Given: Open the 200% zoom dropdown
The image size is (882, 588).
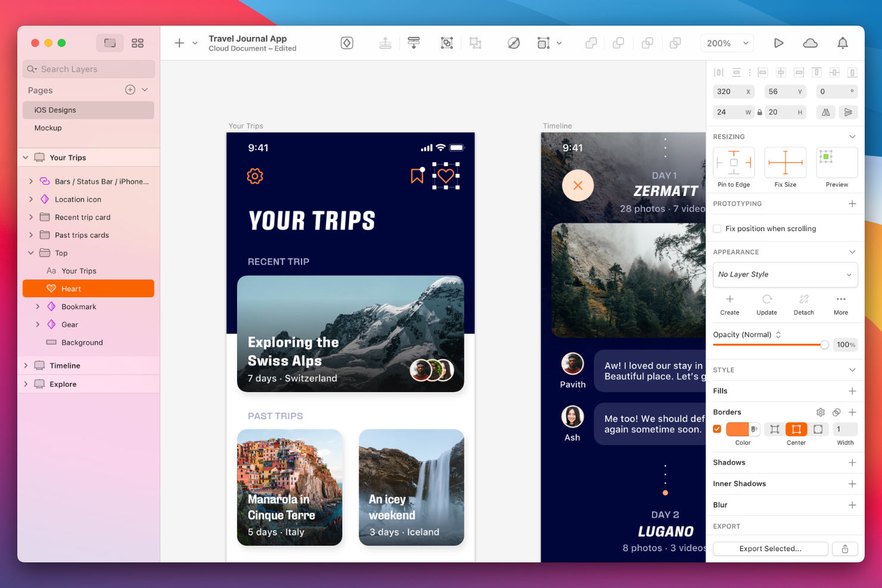Looking at the screenshot, I should click(727, 43).
